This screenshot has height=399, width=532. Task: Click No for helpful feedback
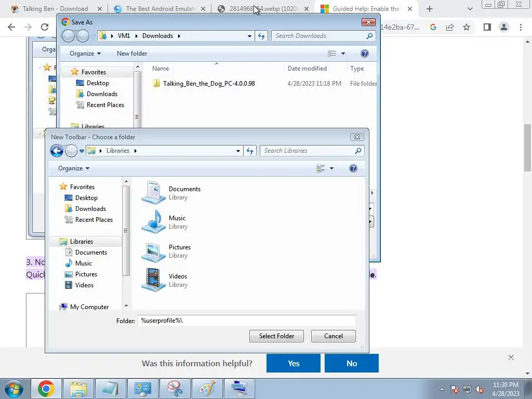point(352,363)
